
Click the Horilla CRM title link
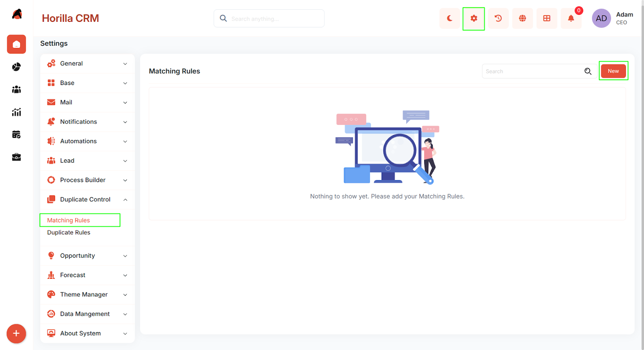(70, 18)
